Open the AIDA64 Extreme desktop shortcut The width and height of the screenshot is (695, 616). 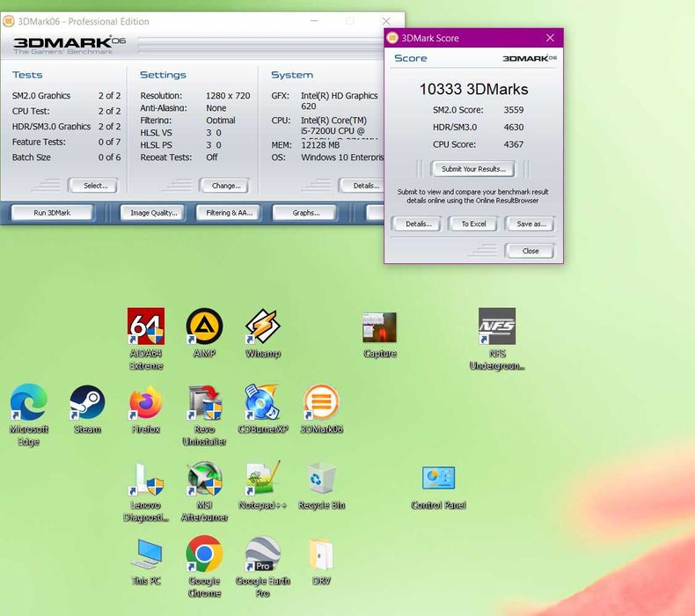coord(146,339)
